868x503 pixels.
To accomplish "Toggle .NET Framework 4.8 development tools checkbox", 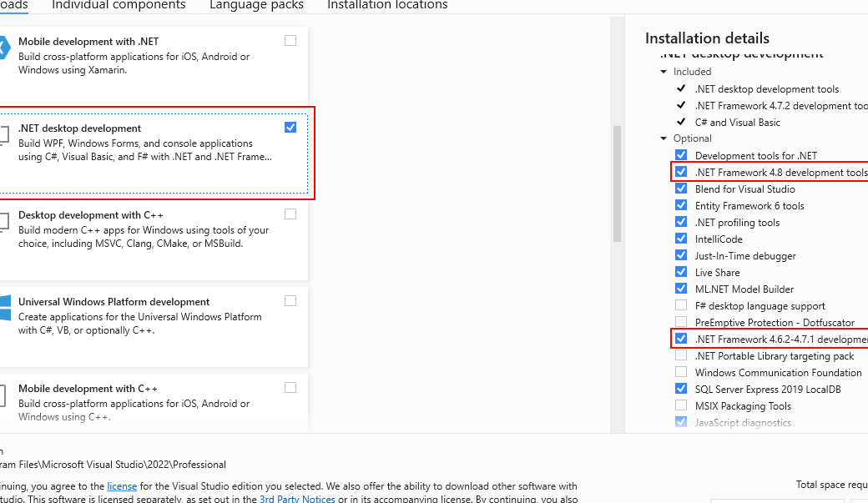I will 681,172.
